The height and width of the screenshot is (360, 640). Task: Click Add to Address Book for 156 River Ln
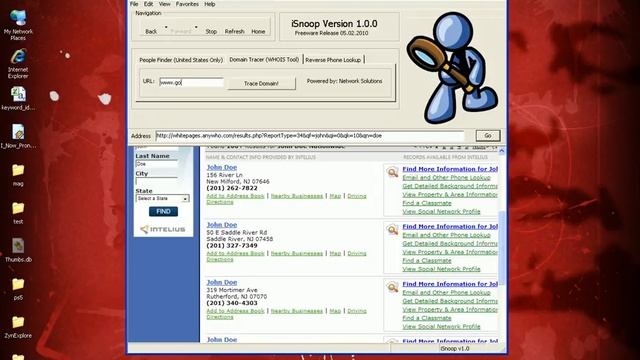tap(236, 196)
